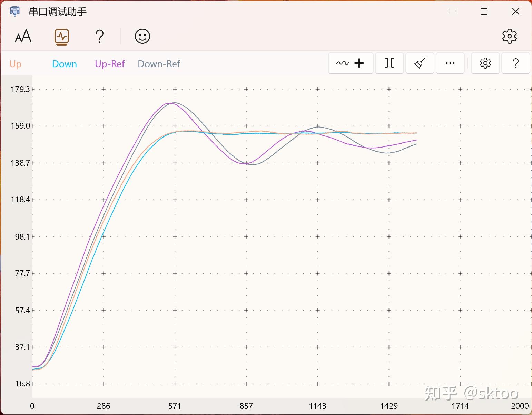Viewport: 532px width, 415px height.
Task: Toggle the Down-Ref channel legend
Action: pos(159,64)
